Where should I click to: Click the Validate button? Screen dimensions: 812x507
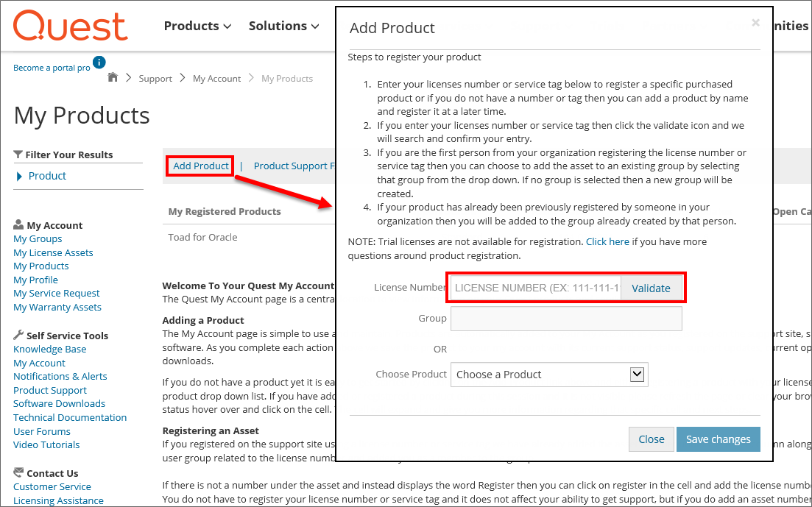pyautogui.click(x=651, y=288)
